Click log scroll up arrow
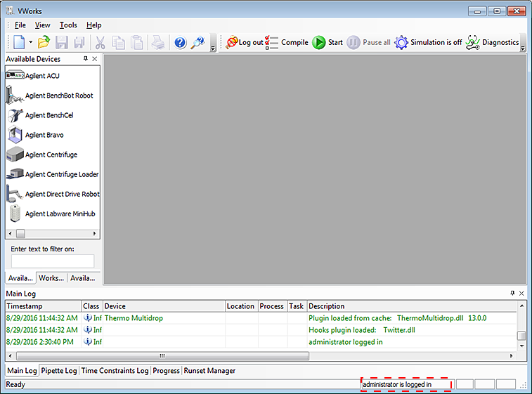Image resolution: width=532 pixels, height=394 pixels. (x=521, y=306)
